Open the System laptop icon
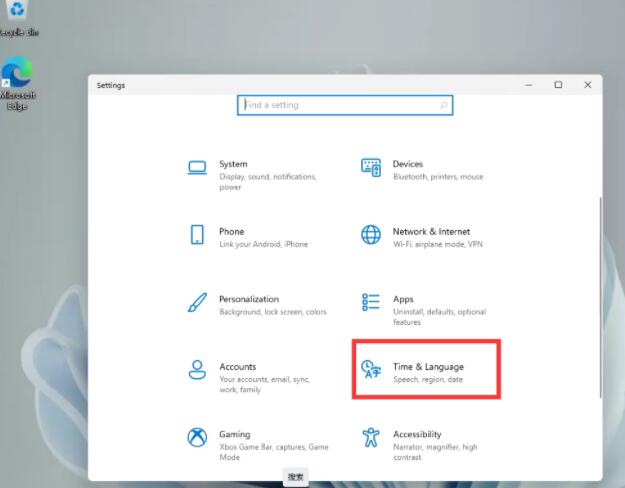 click(x=197, y=167)
